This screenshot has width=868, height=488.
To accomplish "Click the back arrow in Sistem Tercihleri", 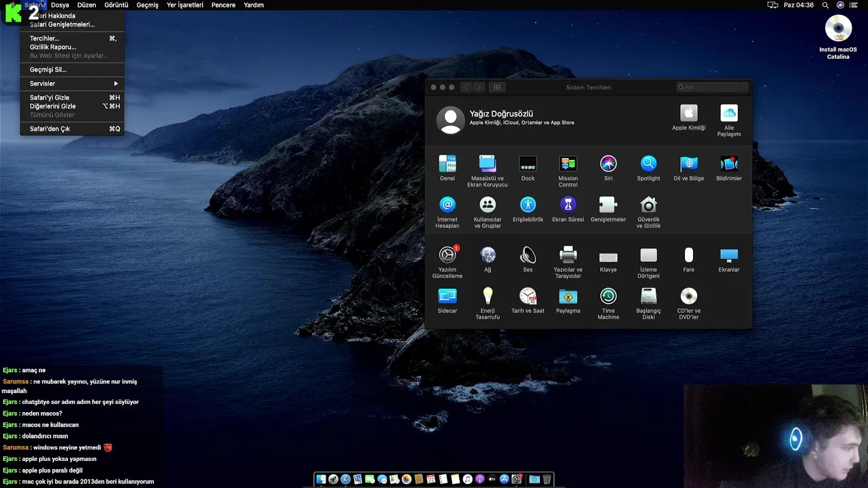I will (466, 87).
